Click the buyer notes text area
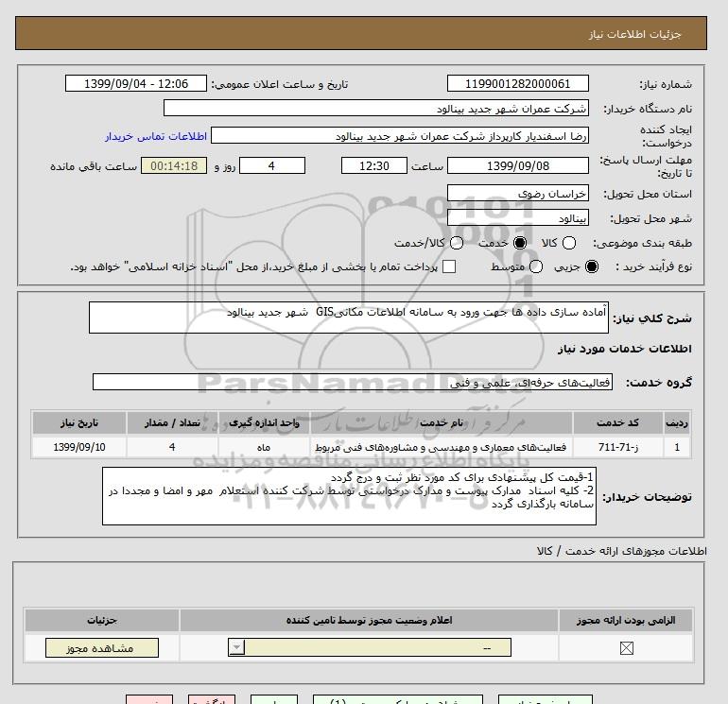 coord(349,496)
